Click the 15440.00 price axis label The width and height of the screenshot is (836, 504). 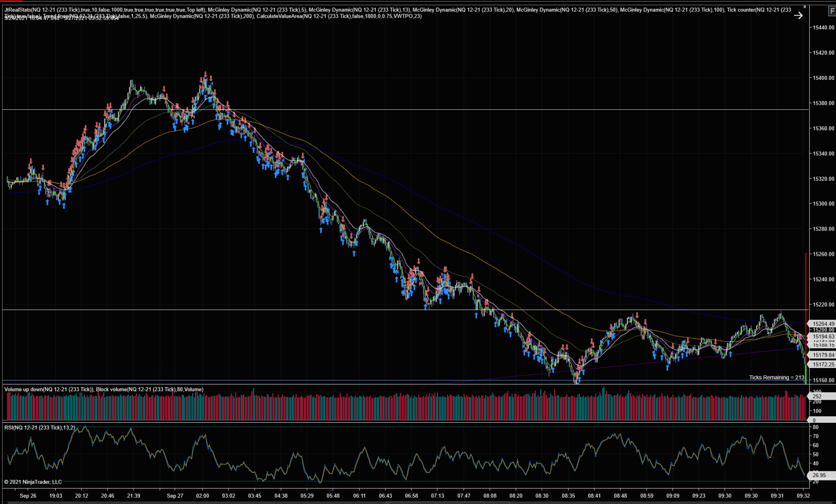point(823,28)
